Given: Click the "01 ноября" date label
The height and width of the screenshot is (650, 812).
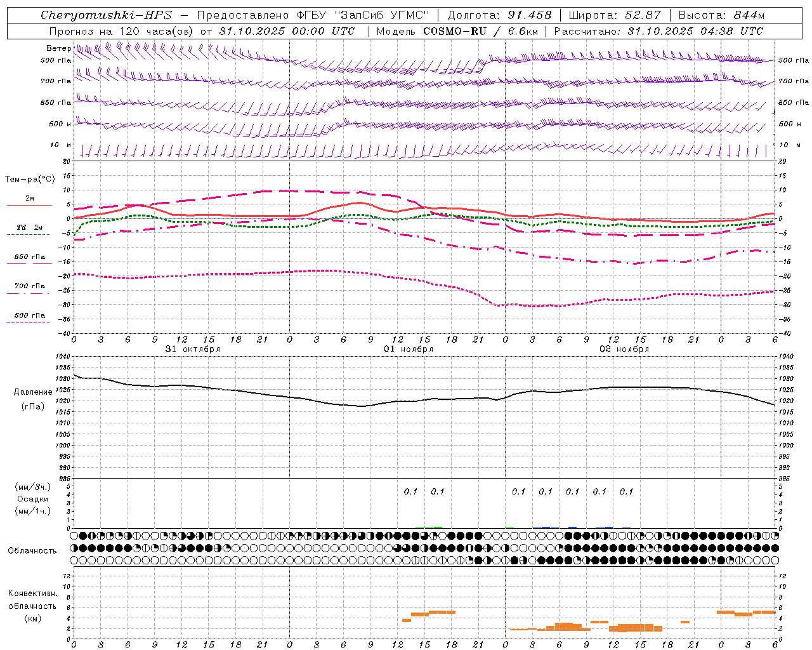Looking at the screenshot, I should click(409, 349).
